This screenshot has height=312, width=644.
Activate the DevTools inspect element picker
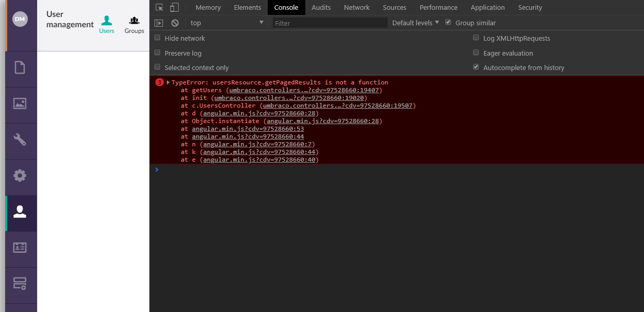pyautogui.click(x=160, y=7)
